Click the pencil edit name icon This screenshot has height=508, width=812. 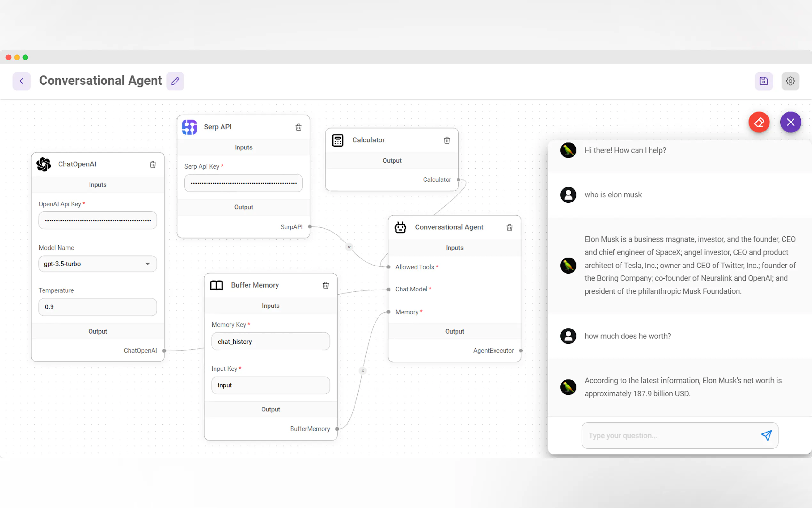point(175,81)
